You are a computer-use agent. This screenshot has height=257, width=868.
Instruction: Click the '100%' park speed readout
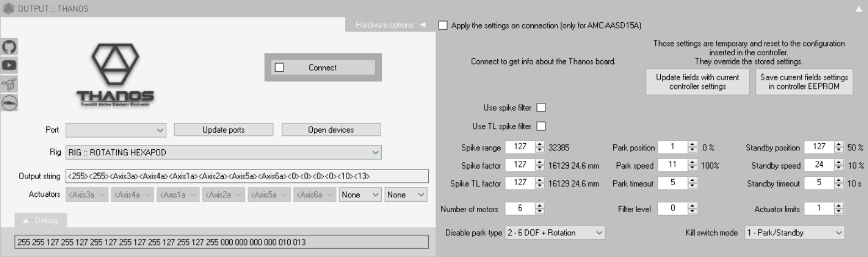click(711, 166)
